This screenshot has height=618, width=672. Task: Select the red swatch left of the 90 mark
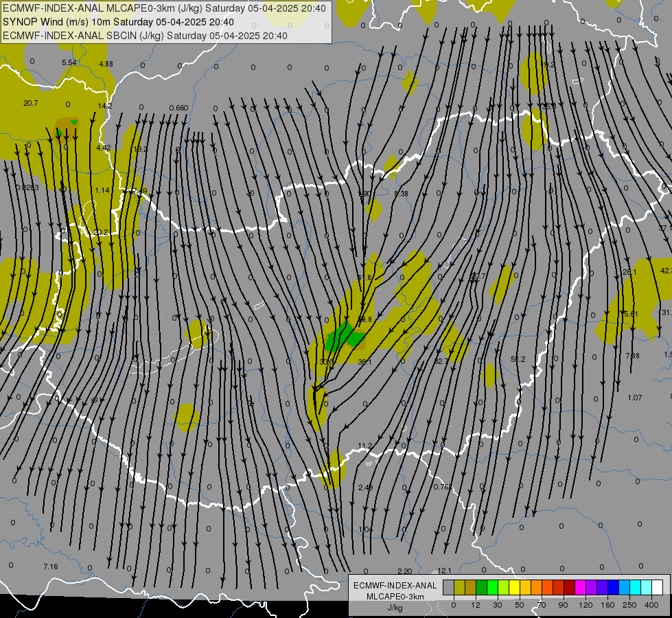[559, 587]
